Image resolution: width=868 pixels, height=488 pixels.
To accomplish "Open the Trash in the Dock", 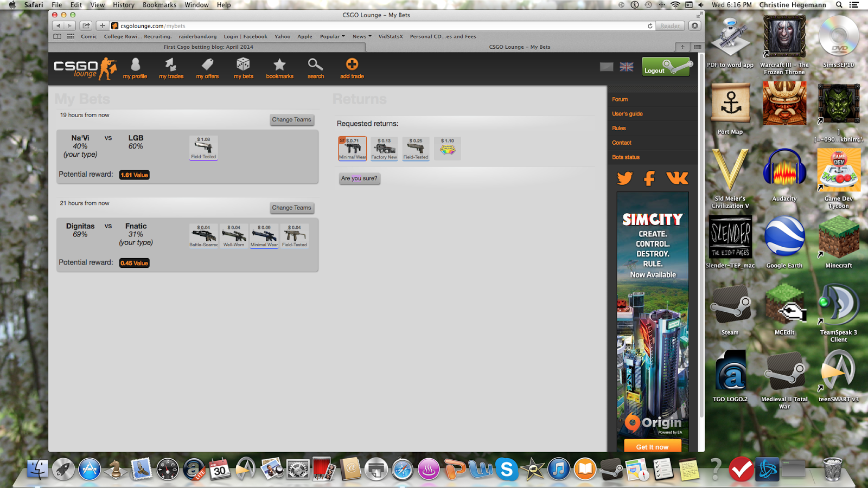I will [x=833, y=469].
